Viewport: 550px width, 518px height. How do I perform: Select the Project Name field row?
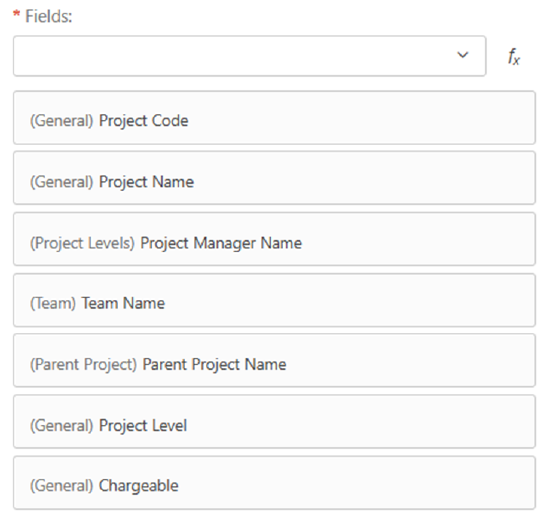(274, 178)
